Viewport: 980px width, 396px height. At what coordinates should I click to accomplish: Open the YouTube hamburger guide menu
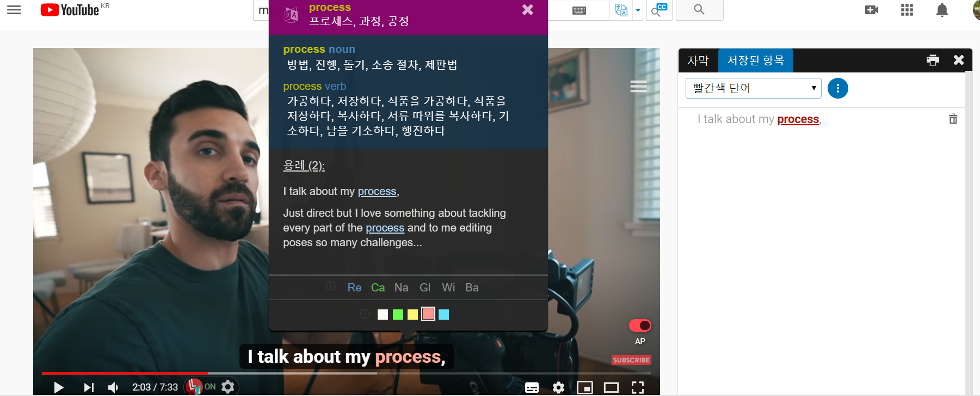[x=14, y=10]
